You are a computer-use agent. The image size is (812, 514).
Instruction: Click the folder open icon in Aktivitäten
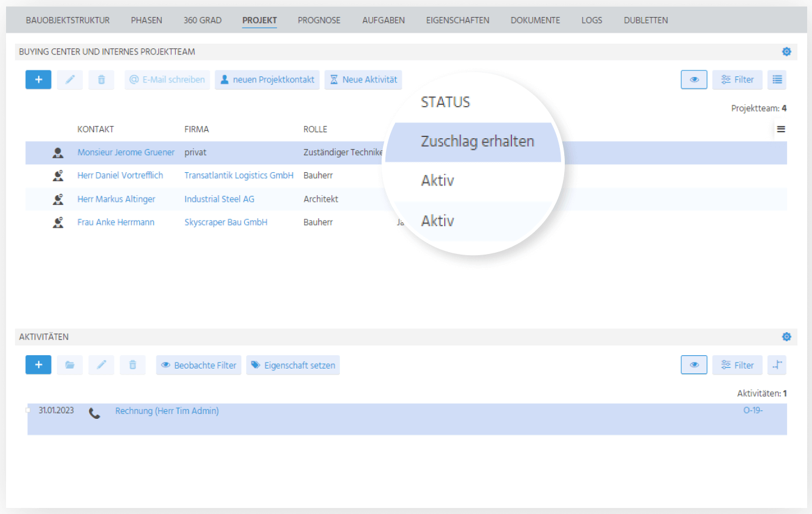pos(70,365)
